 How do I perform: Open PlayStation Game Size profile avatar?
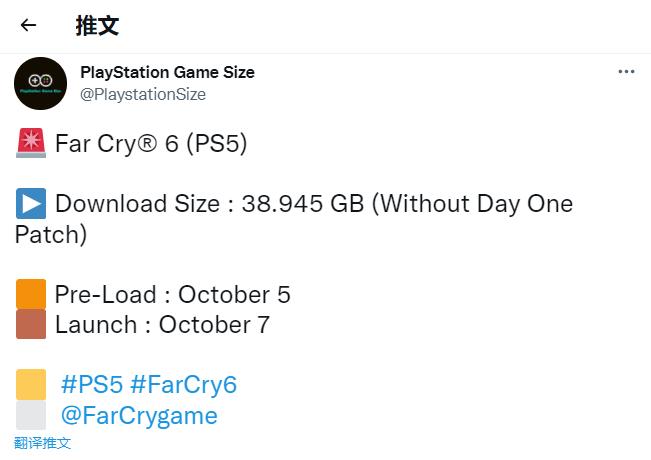[x=40, y=83]
